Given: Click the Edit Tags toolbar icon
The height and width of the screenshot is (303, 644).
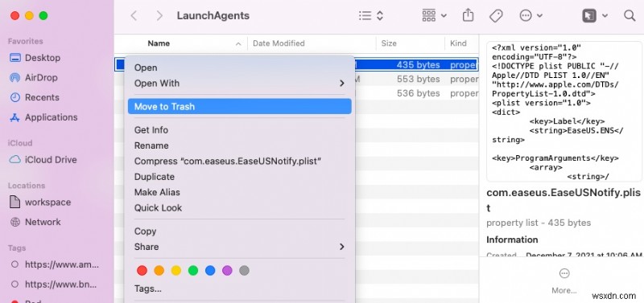Looking at the screenshot, I should click(x=496, y=16).
